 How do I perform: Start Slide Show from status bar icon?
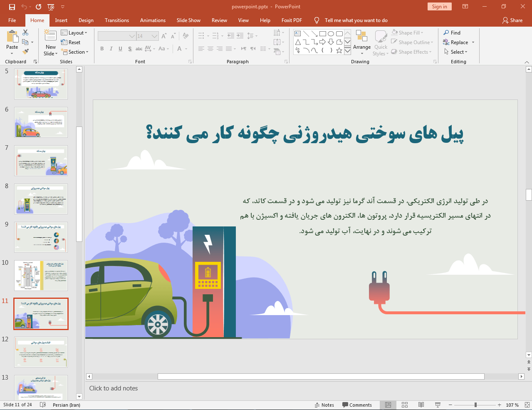(x=438, y=405)
